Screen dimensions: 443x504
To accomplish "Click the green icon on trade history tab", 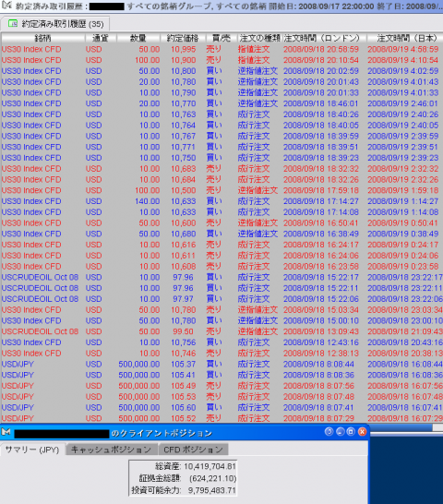I will (x=13, y=23).
